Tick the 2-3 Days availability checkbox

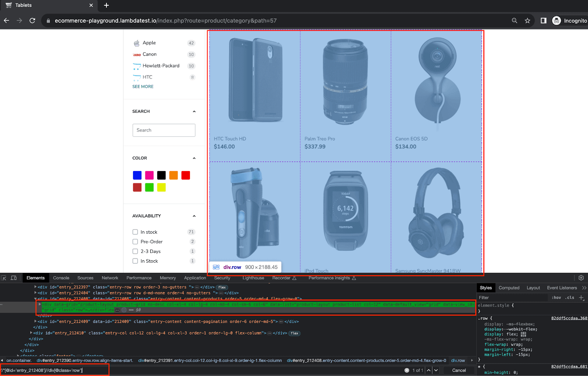point(135,252)
